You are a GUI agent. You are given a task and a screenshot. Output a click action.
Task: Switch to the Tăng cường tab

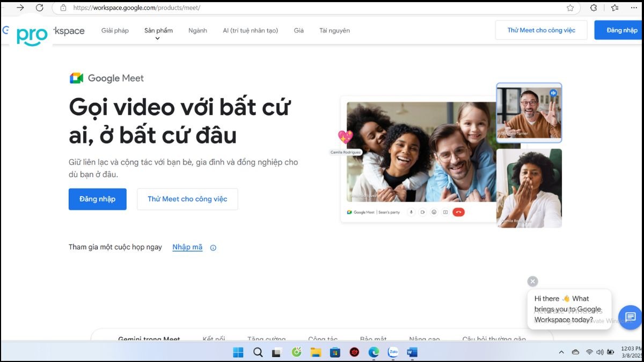click(x=266, y=339)
